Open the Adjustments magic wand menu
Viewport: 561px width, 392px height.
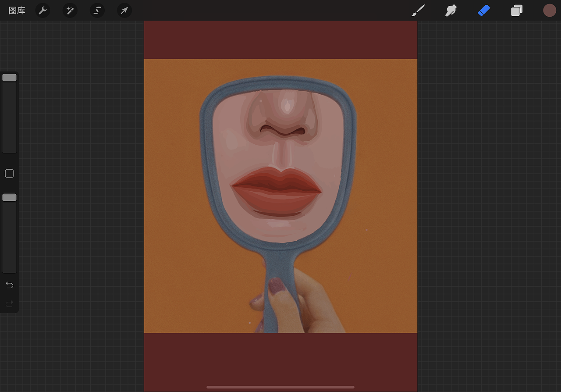[70, 11]
